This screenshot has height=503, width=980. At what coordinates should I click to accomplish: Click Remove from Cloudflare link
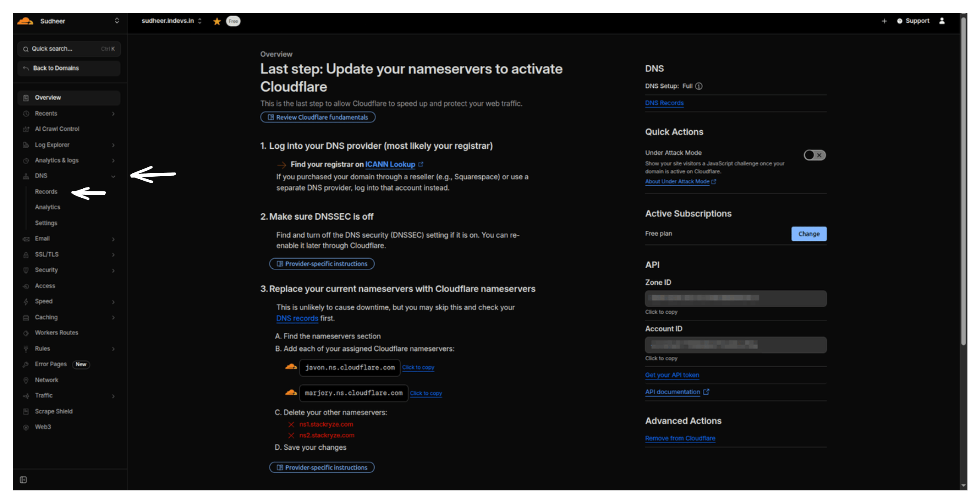(x=680, y=439)
